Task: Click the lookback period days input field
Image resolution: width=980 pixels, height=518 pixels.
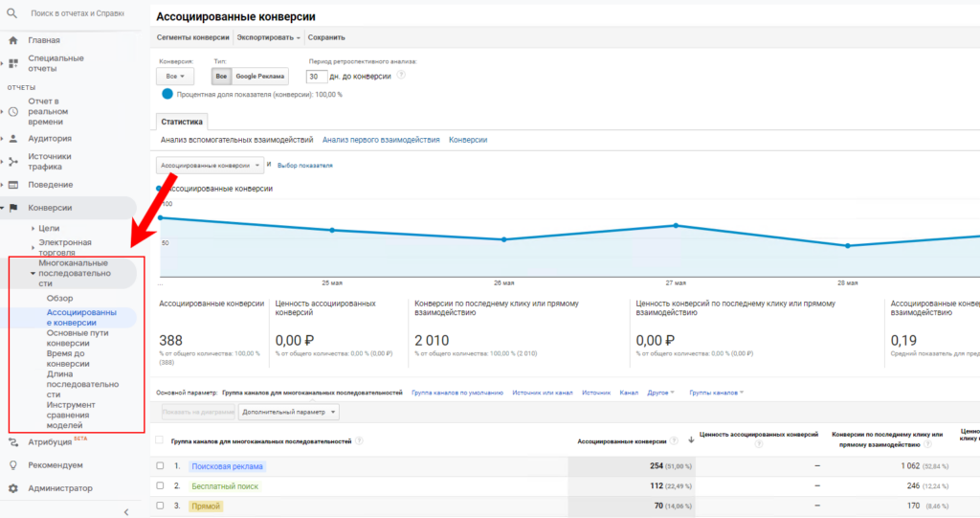Action: (317, 76)
